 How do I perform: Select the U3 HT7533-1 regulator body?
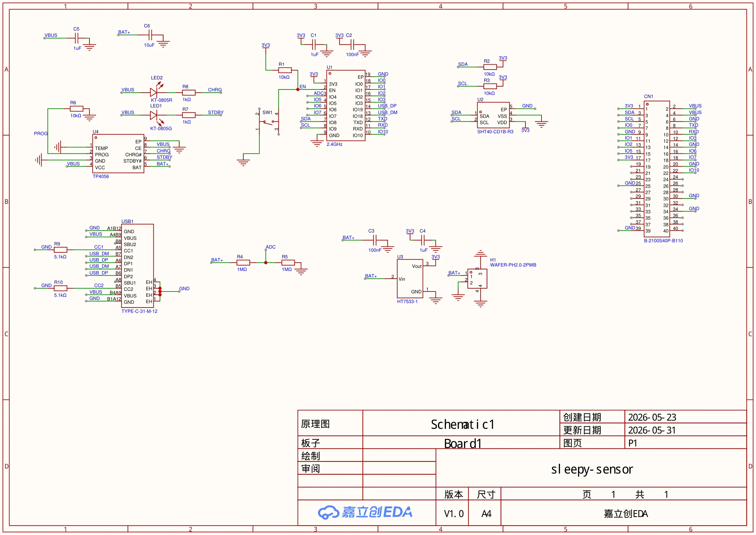pos(410,279)
